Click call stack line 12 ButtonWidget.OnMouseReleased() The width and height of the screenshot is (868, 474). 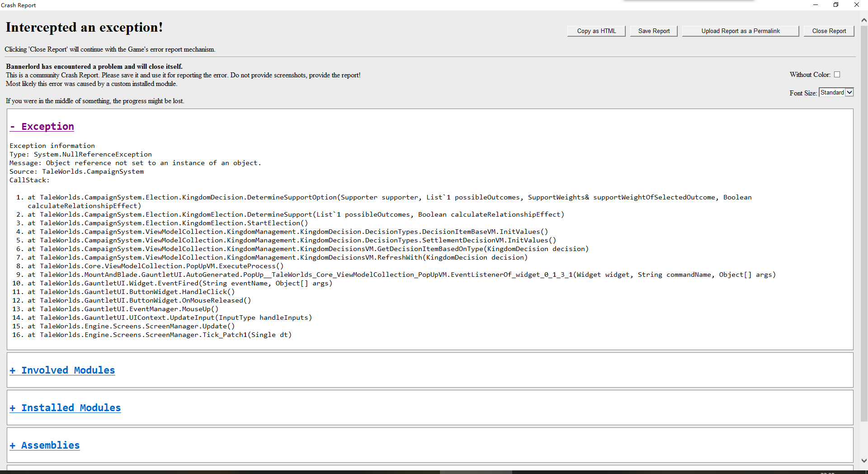(139, 300)
